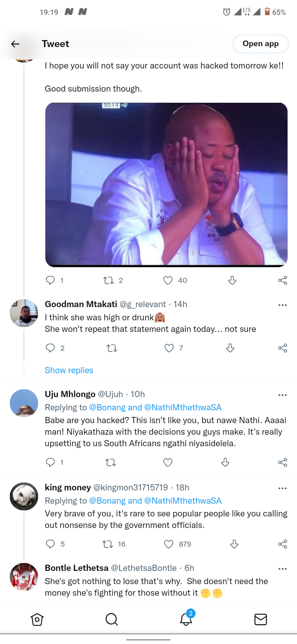The image size is (297, 644).
Task: Open the Home tab in bottom bar
Action: pos(37,619)
